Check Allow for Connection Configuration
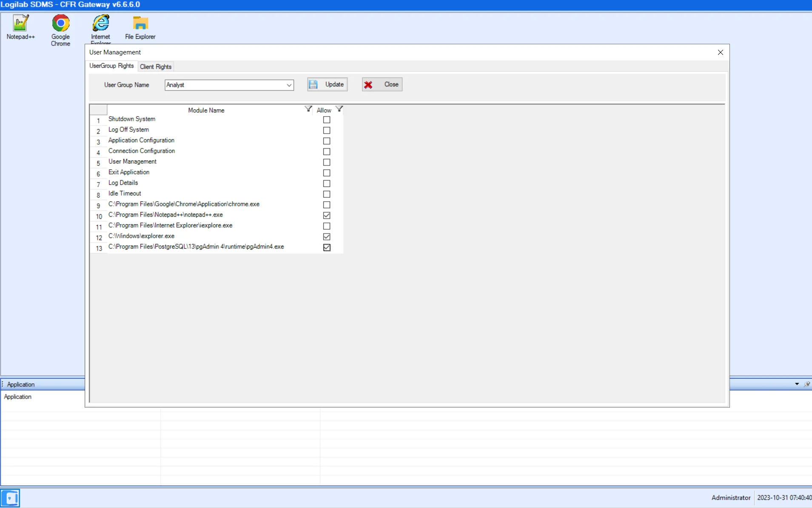Viewport: 812px width, 508px height. tap(327, 151)
